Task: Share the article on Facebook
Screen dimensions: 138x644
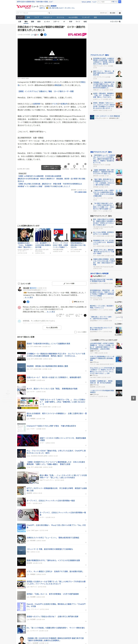Action: coord(45,35)
